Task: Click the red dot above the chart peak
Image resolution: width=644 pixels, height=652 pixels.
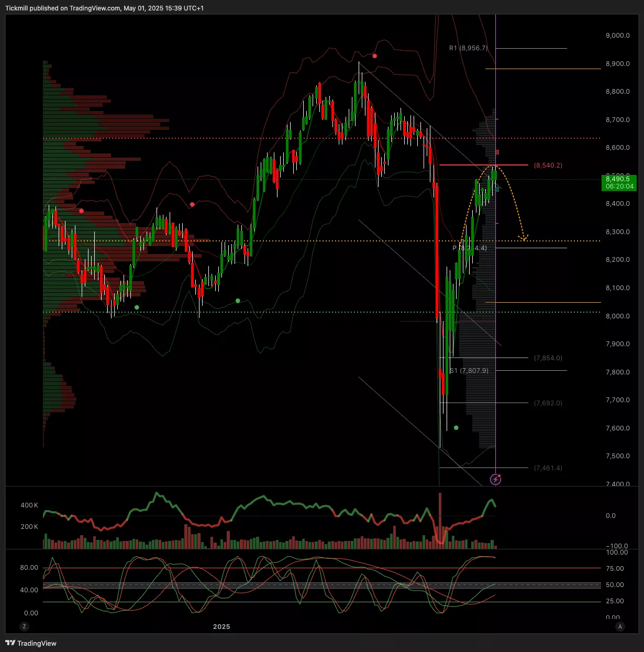Action: pyautogui.click(x=374, y=56)
